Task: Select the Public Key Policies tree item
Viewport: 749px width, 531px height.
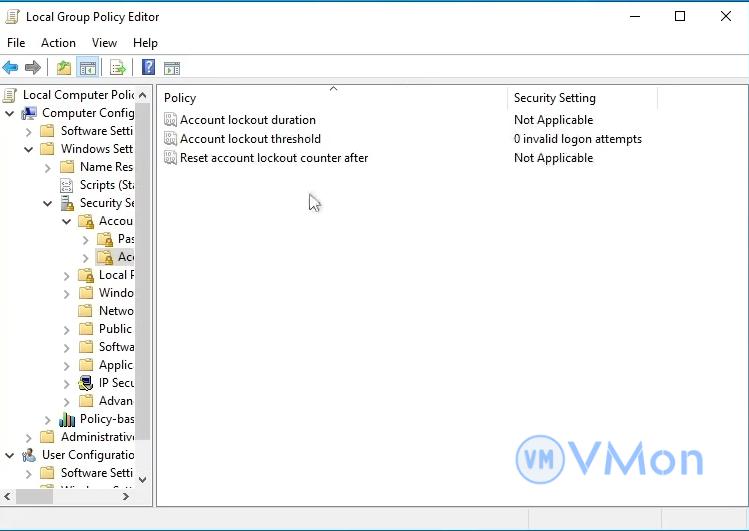Action: click(x=116, y=329)
